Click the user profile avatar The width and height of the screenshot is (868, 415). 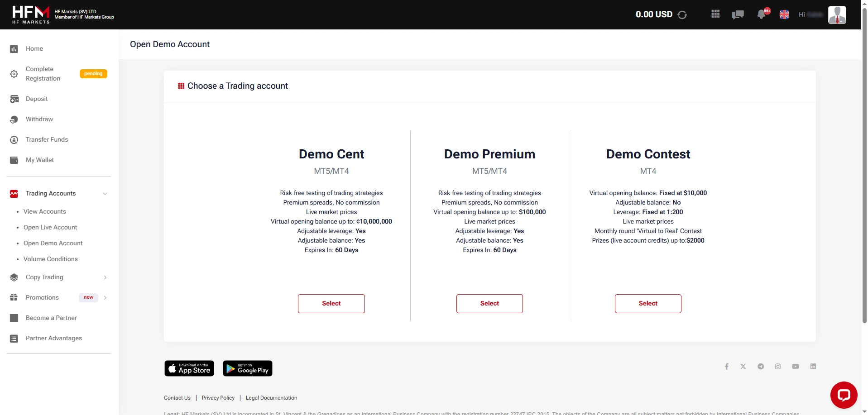click(x=837, y=14)
